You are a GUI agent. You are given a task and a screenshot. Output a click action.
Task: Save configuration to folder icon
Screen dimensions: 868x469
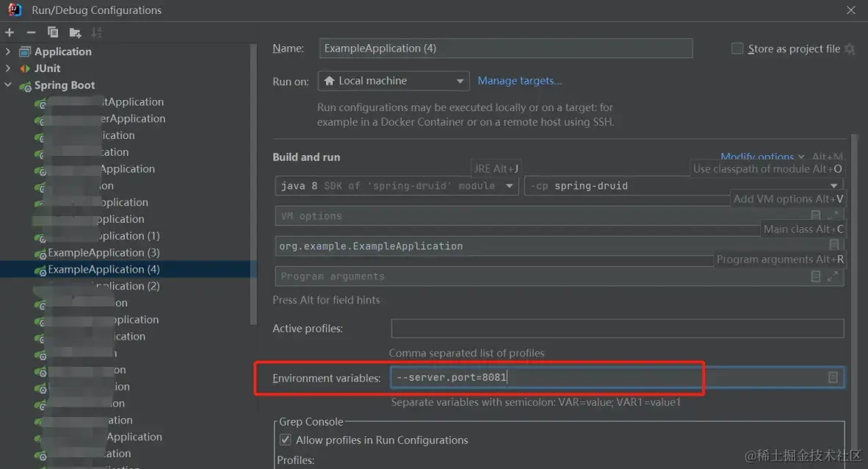[76, 32]
